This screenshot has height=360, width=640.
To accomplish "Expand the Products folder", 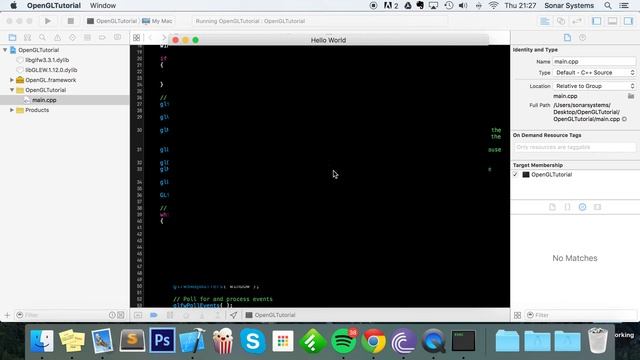I will [x=12, y=110].
